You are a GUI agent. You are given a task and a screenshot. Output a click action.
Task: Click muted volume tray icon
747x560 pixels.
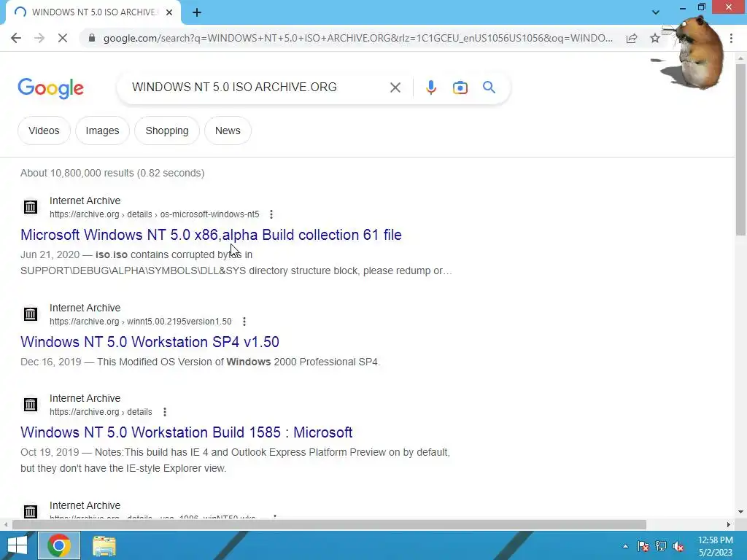(x=678, y=546)
